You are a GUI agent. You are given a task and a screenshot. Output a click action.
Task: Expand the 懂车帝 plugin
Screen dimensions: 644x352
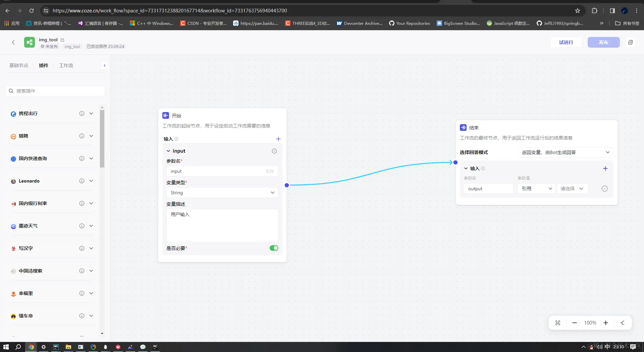[91, 316]
